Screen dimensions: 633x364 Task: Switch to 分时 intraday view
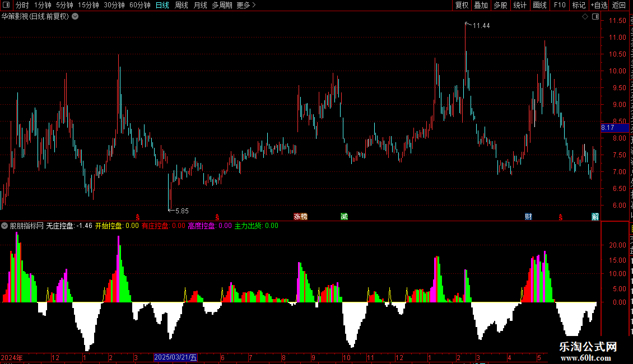tap(22, 5)
